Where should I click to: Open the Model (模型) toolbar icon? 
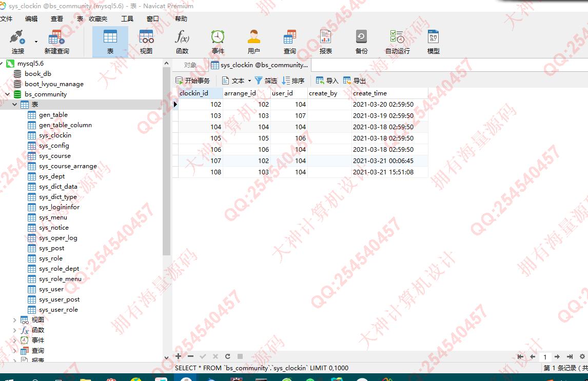point(433,42)
